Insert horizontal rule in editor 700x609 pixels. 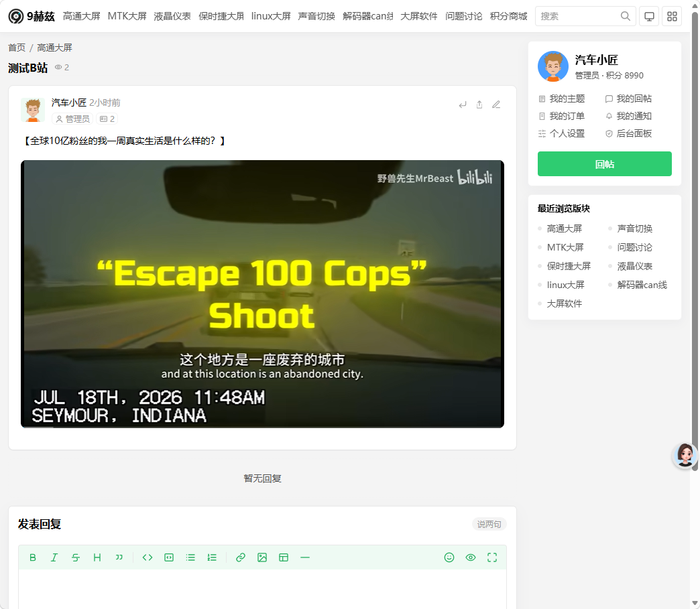coord(305,557)
